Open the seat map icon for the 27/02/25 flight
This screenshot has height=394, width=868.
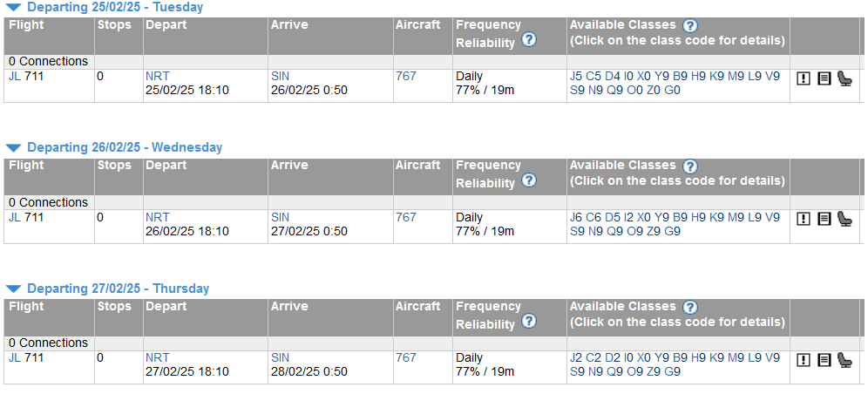(844, 359)
